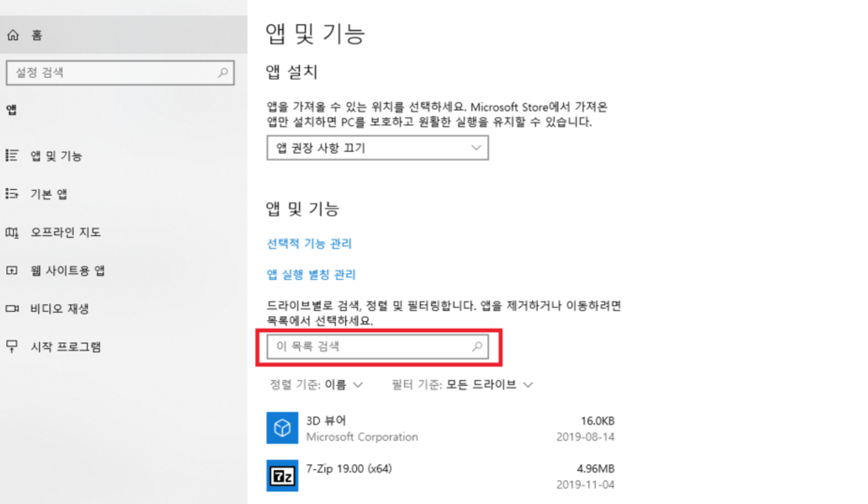Click Microsoft Corporation publisher text
Viewport: 868px width, 504px height.
point(362,437)
